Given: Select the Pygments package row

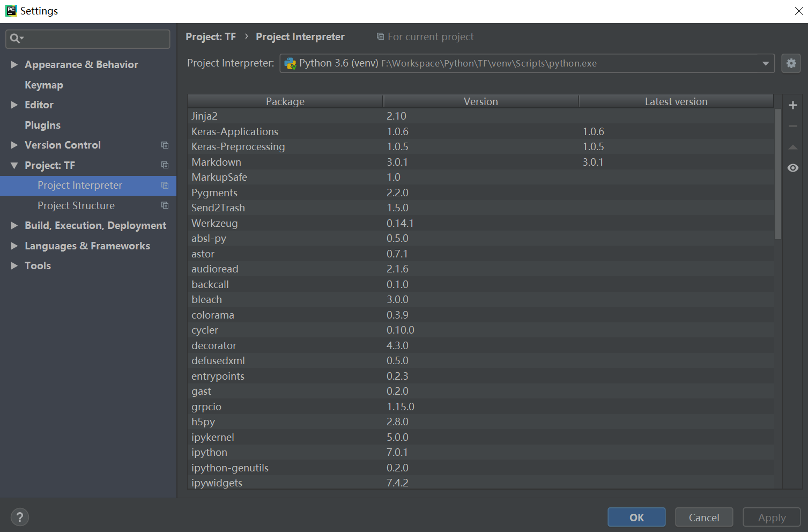Looking at the screenshot, I should click(x=481, y=193).
